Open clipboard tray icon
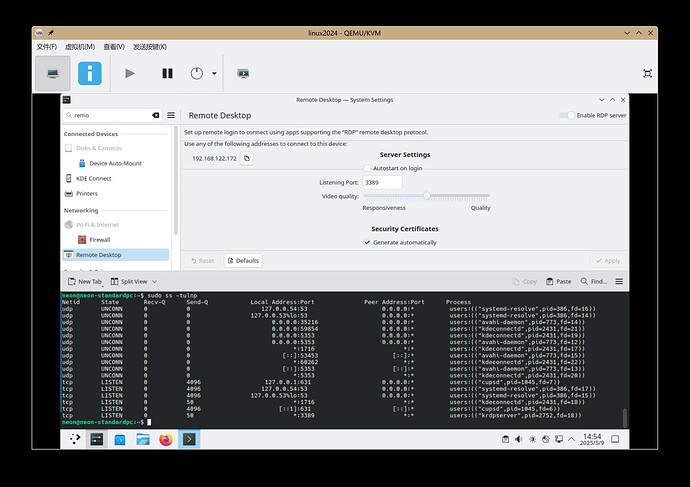Image resolution: width=690 pixels, height=487 pixels. [506, 439]
